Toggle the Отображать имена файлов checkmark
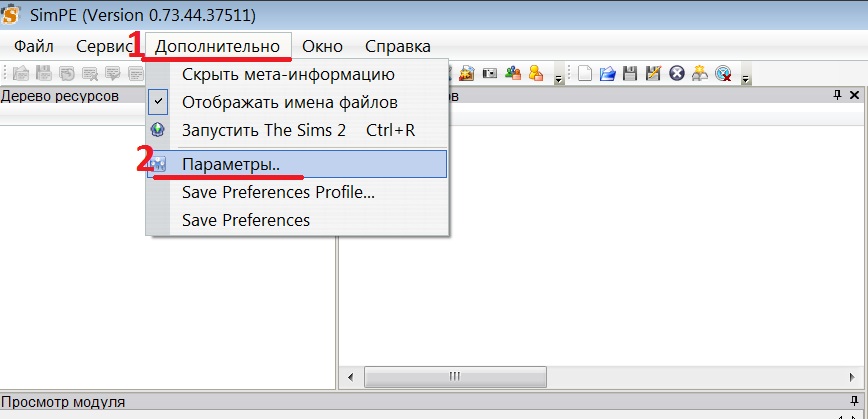The width and height of the screenshot is (868, 419). point(158,102)
